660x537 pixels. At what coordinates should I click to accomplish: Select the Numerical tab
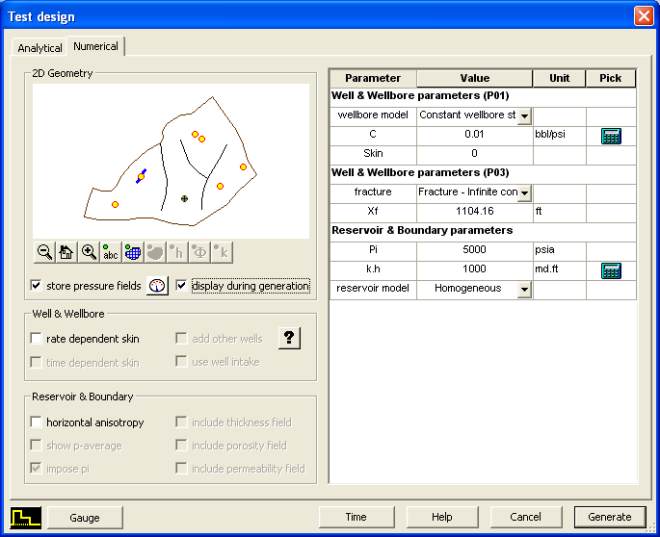[x=95, y=47]
